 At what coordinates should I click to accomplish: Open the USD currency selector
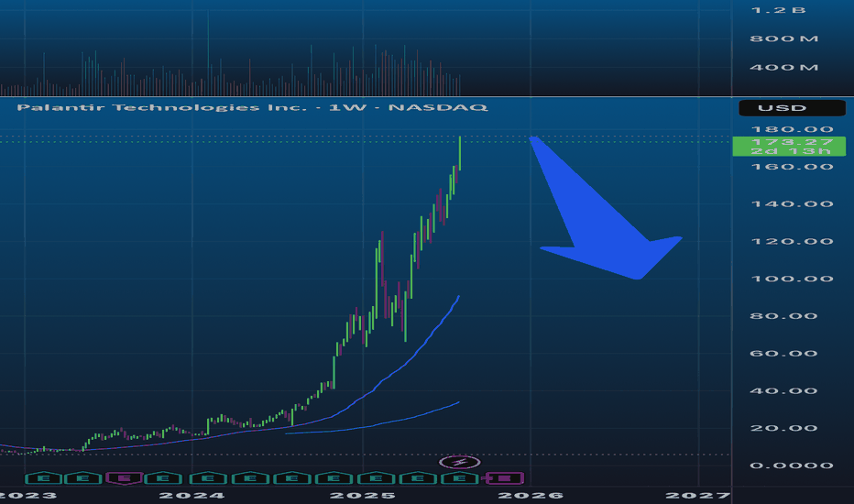(x=792, y=108)
